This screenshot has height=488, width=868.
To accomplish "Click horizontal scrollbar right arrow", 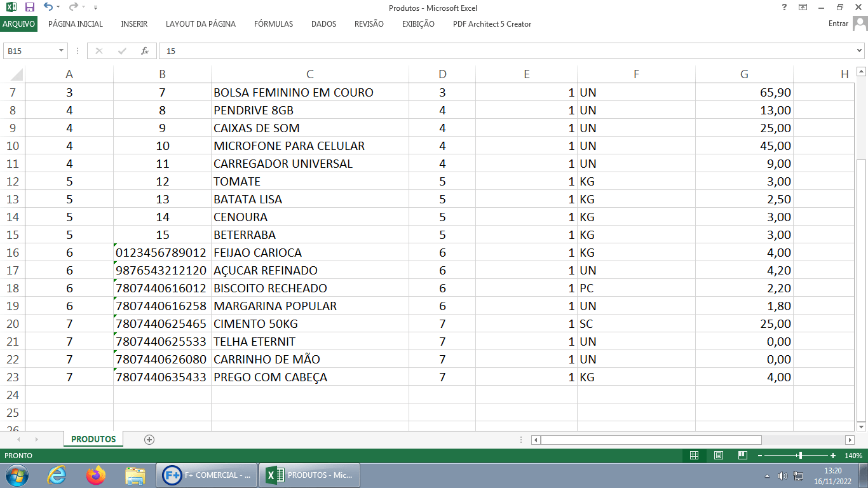I will click(850, 440).
